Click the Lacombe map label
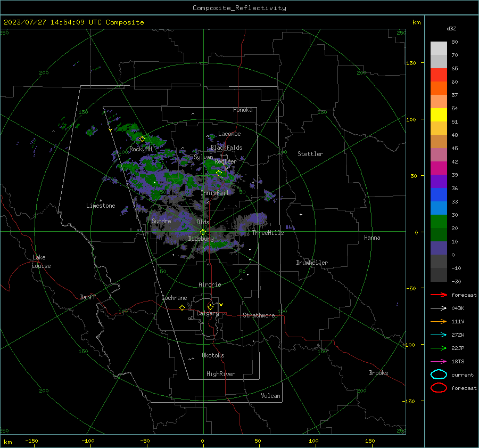This screenshot has height=448, width=479. pyautogui.click(x=229, y=134)
